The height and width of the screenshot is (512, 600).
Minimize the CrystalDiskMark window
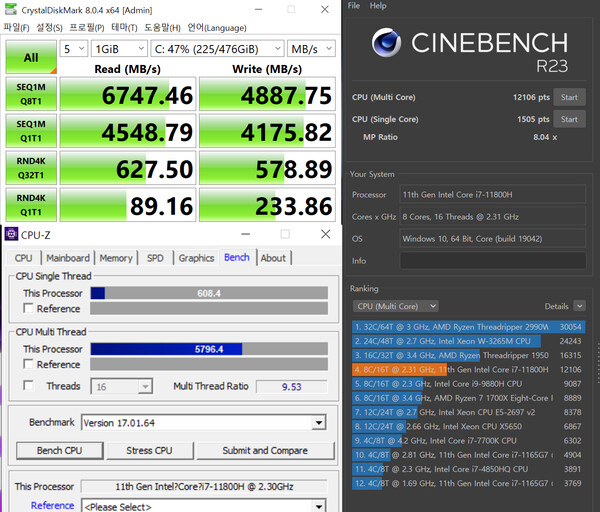259,9
